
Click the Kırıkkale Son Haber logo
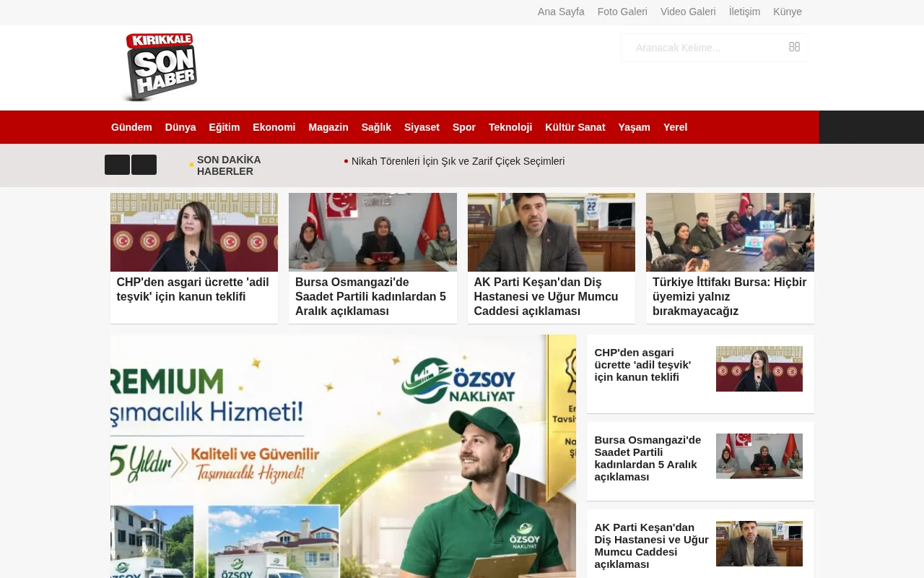pyautogui.click(x=159, y=66)
